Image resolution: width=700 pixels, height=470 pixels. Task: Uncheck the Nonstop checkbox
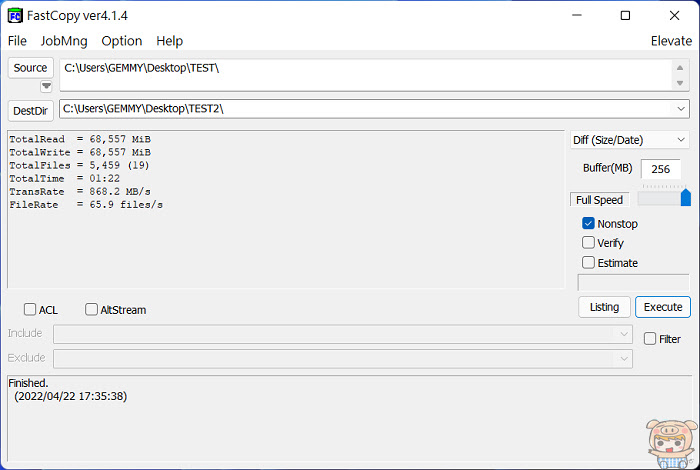click(x=588, y=223)
